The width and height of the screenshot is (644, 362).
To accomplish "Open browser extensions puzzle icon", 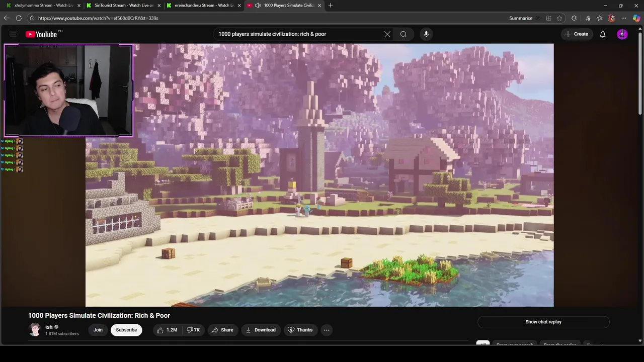I will tap(574, 18).
